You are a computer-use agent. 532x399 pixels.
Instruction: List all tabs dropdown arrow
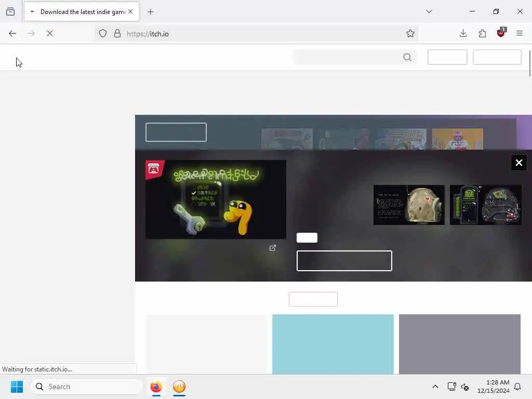click(429, 11)
